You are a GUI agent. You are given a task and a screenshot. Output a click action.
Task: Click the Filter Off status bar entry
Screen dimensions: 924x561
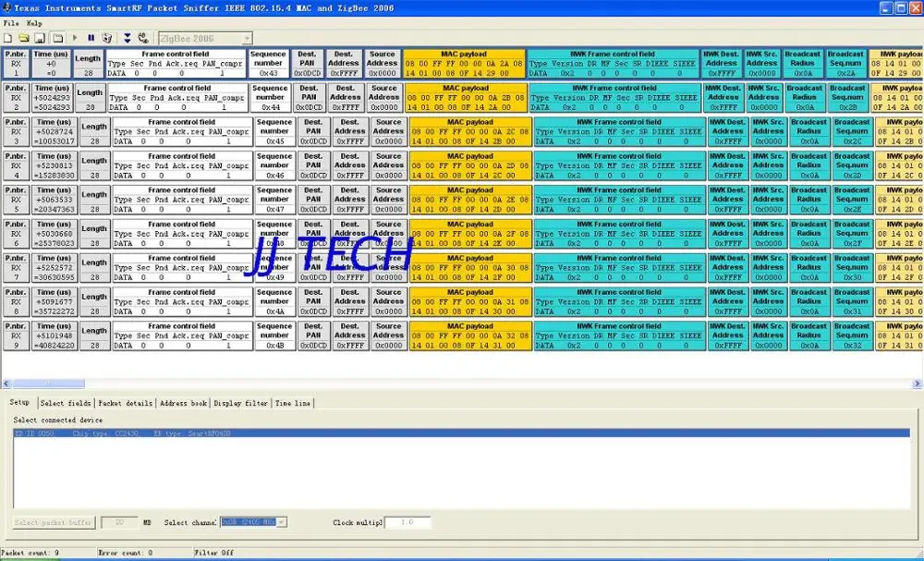[214, 553]
